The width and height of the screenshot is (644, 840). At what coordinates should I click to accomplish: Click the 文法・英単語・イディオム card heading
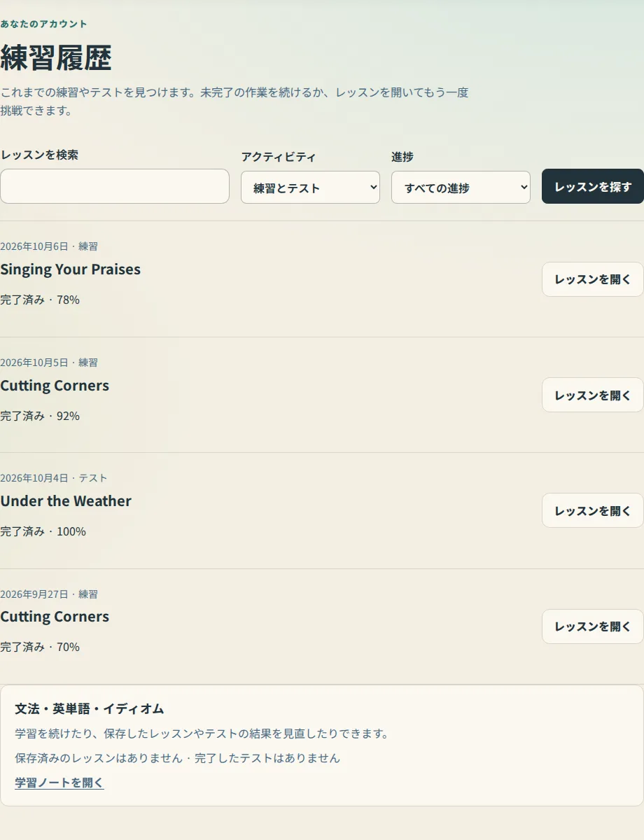pyautogui.click(x=90, y=708)
